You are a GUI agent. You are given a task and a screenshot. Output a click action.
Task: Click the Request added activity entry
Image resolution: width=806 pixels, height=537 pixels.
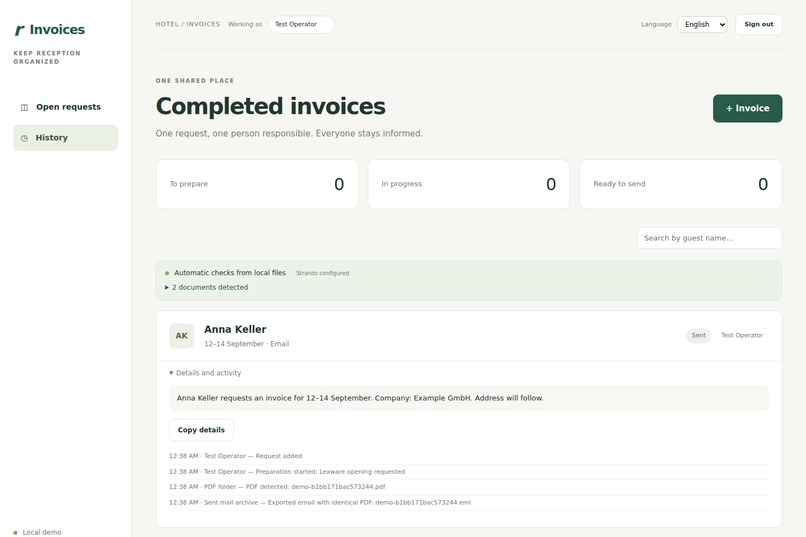[235, 456]
